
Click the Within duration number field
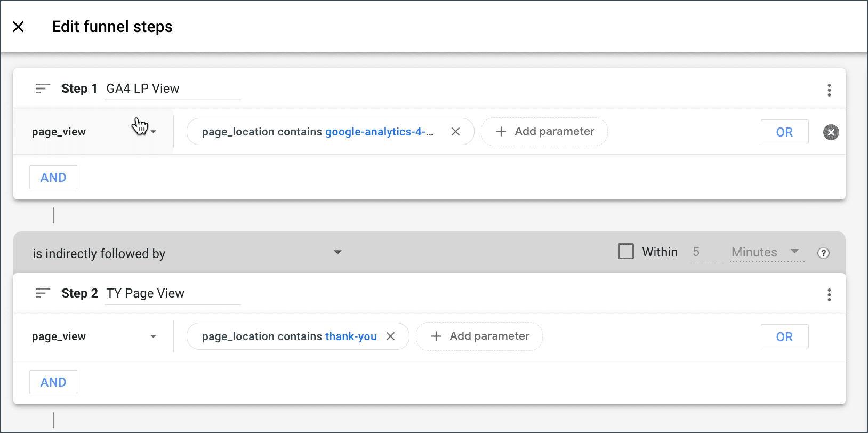(x=705, y=252)
